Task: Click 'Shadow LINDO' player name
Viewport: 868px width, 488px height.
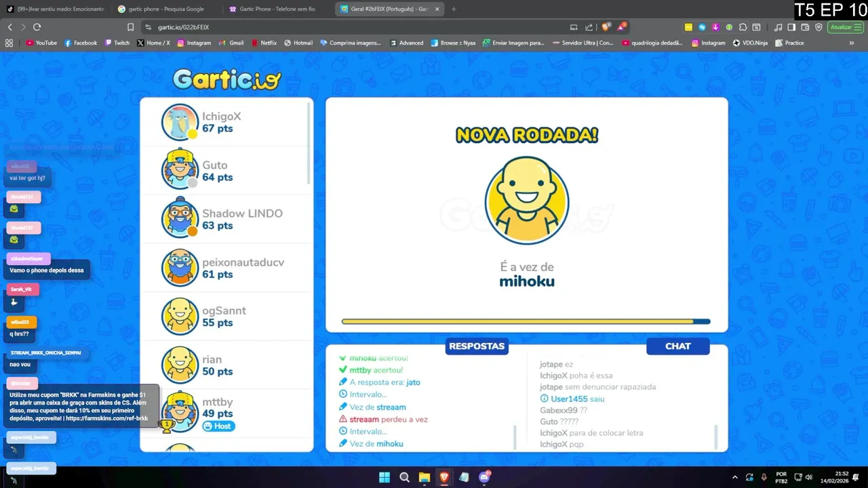Action: coord(242,213)
